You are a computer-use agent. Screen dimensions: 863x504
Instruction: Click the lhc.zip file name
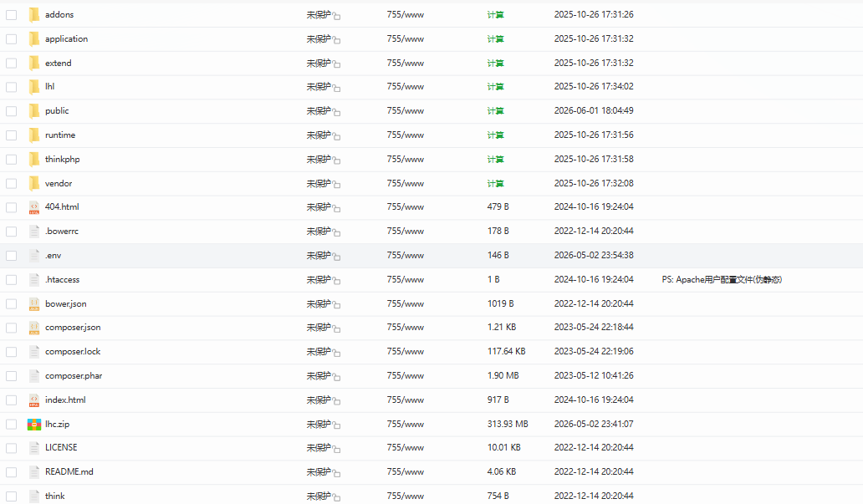pos(57,425)
